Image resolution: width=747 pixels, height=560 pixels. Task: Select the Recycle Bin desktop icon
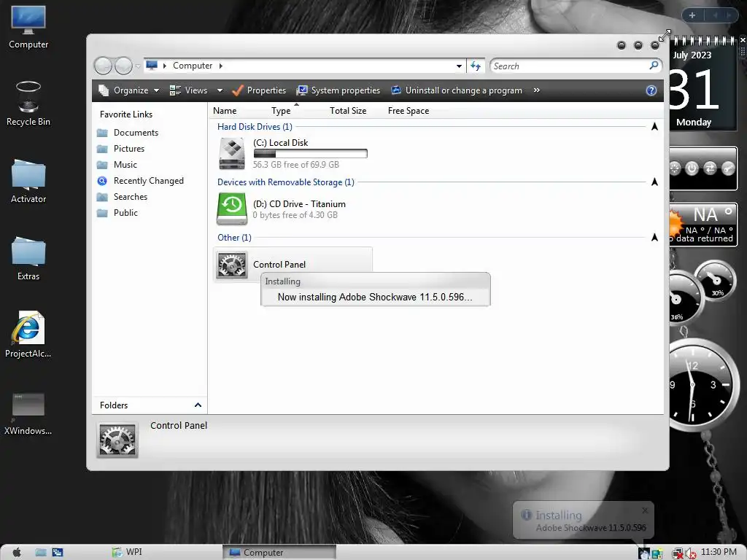(28, 104)
